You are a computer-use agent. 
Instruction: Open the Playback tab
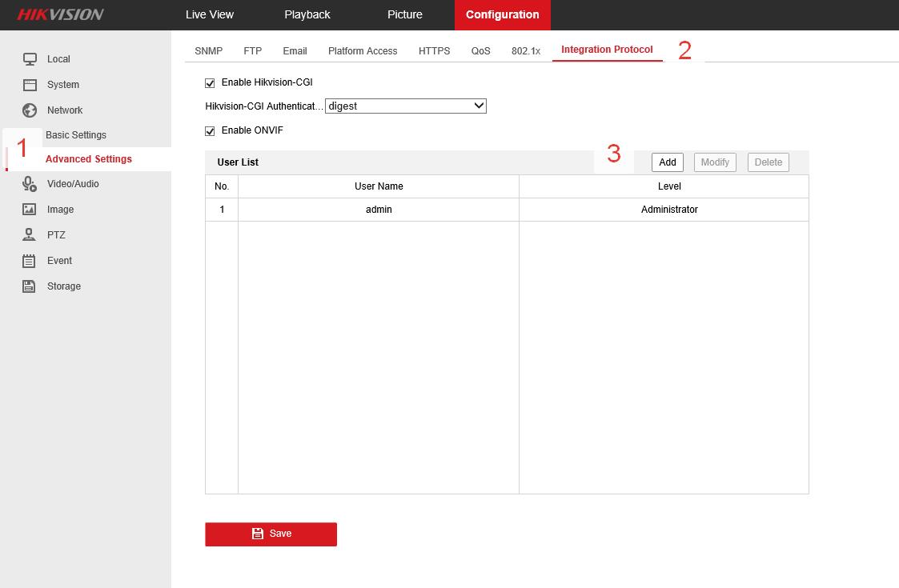307,14
